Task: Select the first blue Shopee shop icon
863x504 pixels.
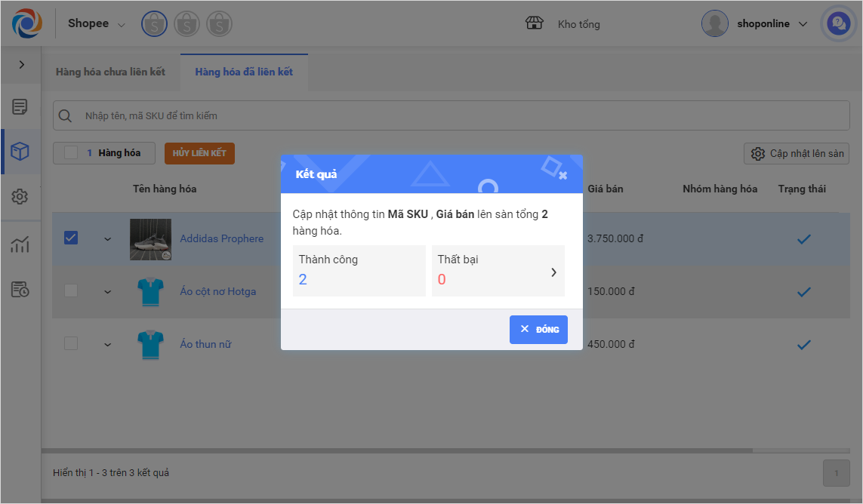Action: pyautogui.click(x=154, y=24)
